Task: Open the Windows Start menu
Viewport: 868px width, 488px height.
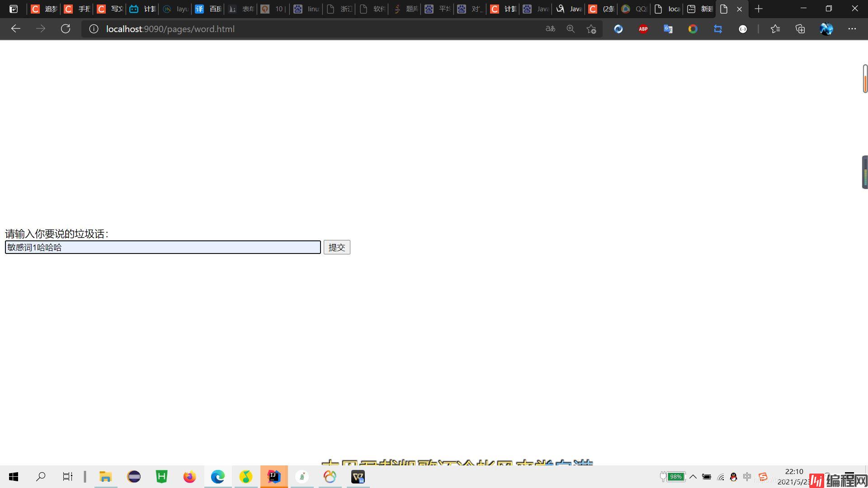Action: pyautogui.click(x=14, y=477)
